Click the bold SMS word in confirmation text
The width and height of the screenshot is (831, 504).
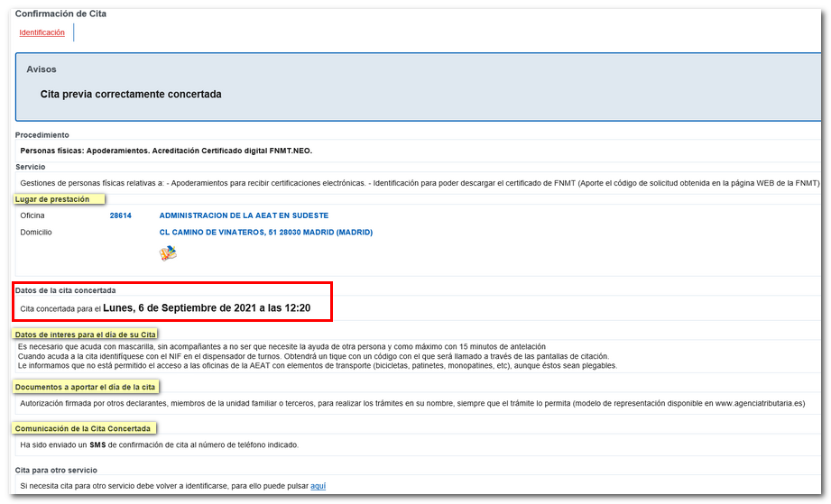[97, 444]
